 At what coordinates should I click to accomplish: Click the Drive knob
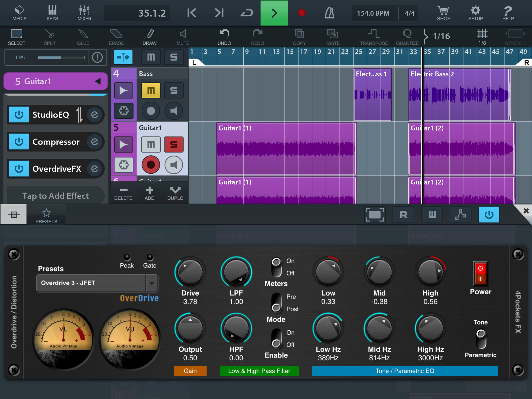pyautogui.click(x=190, y=272)
